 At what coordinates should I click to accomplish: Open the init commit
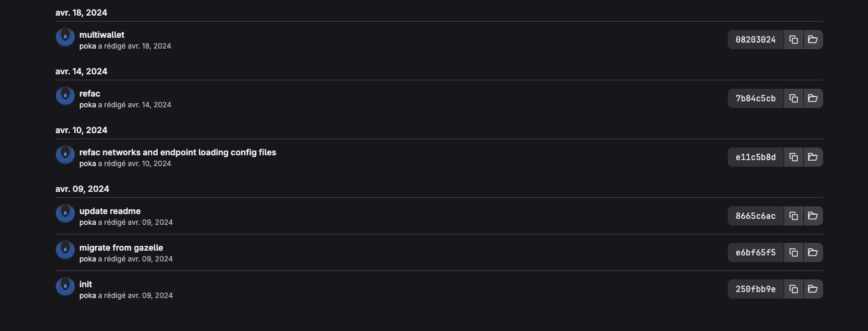pyautogui.click(x=86, y=284)
